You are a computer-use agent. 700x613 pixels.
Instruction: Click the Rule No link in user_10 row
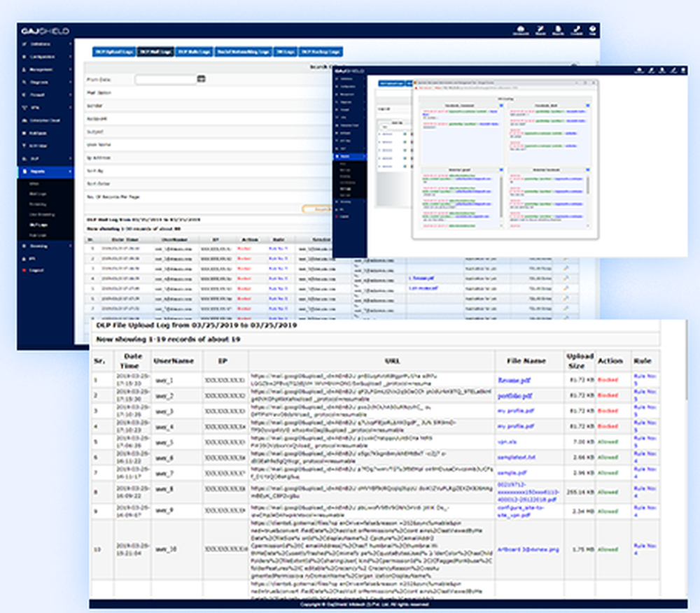coord(645,549)
